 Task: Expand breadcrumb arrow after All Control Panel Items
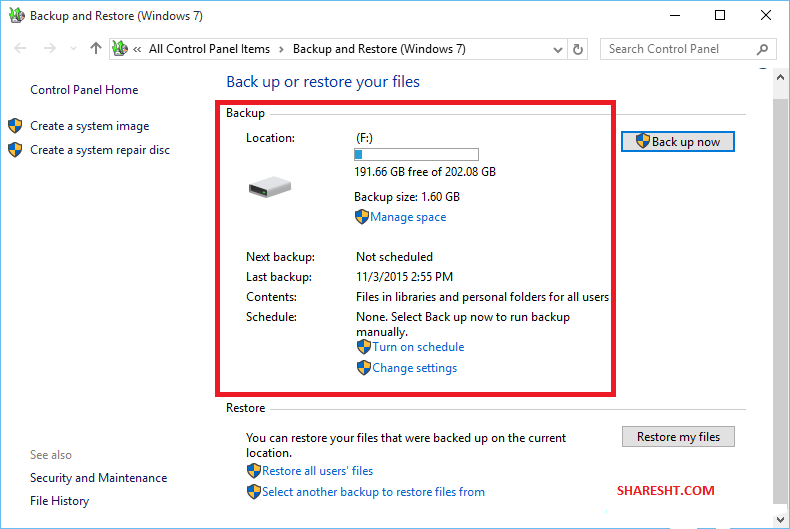pos(281,49)
